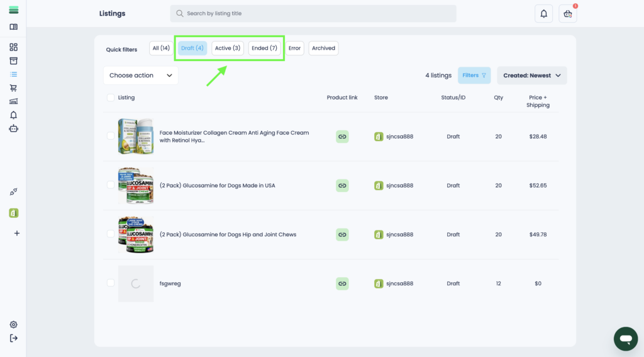Open settings gear in the sidebar
The image size is (644, 357).
(14, 325)
